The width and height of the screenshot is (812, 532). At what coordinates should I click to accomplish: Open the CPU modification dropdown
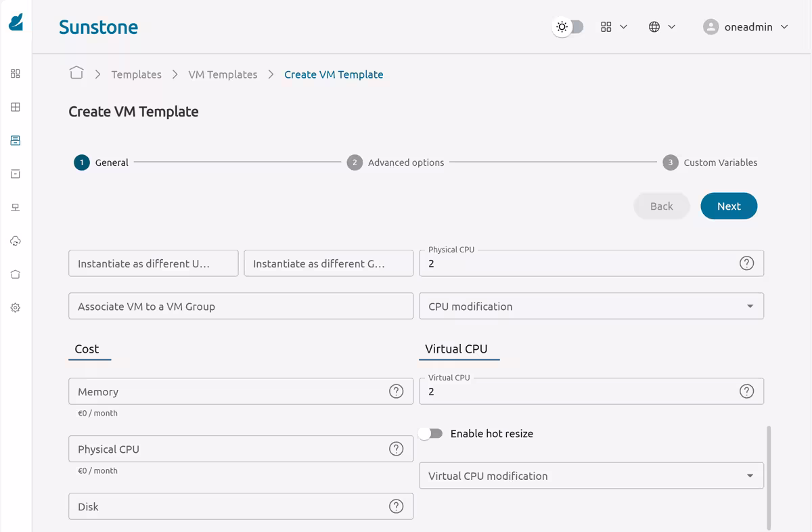pos(591,306)
